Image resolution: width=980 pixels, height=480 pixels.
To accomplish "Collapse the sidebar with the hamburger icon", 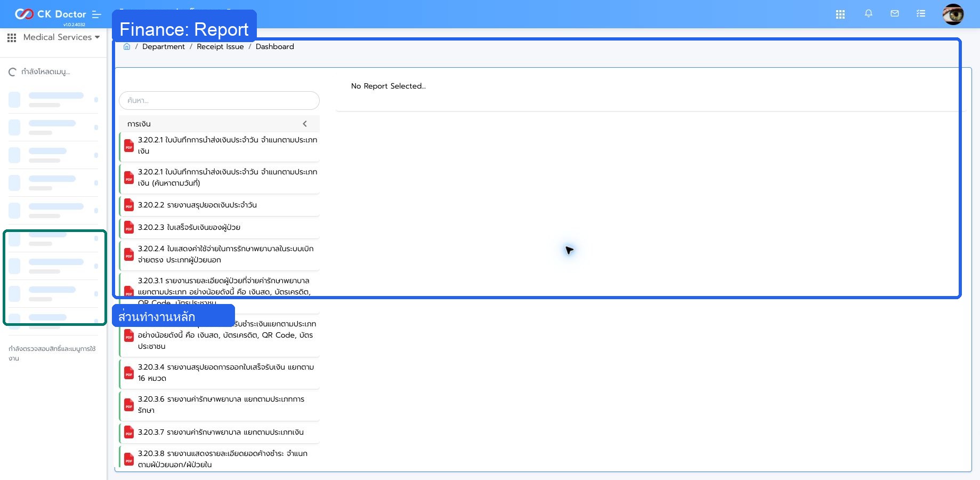I will (x=96, y=14).
